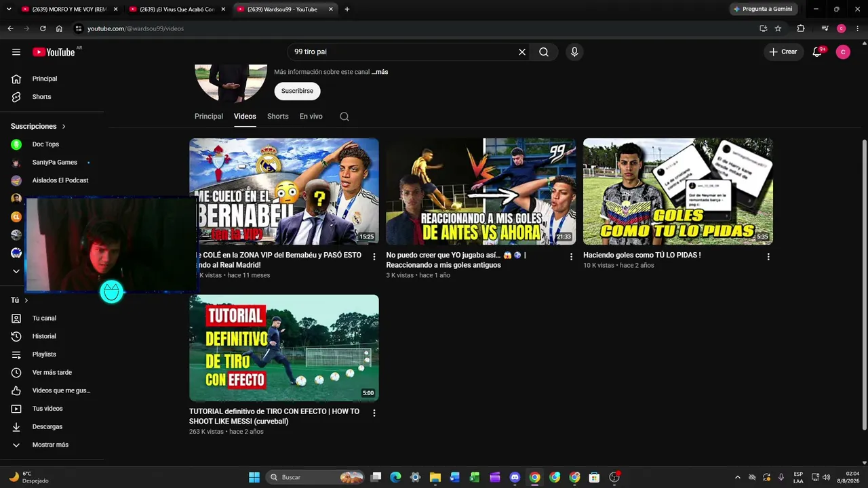
Task: Open Discord from the taskbar
Action: coord(515,477)
